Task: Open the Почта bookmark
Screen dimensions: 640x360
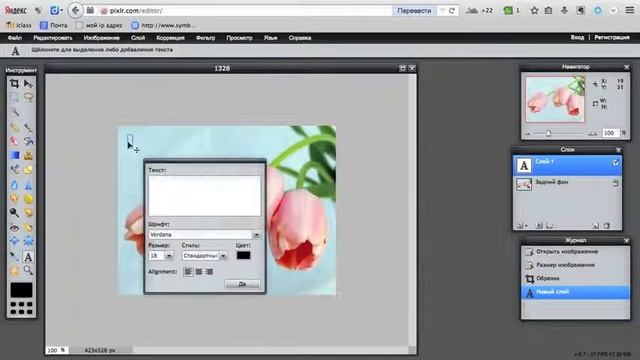Action: [53, 25]
